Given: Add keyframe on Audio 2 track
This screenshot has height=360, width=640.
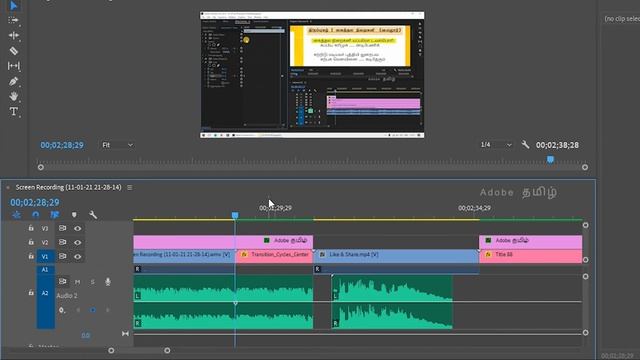Looking at the screenshot, I should 93,310.
